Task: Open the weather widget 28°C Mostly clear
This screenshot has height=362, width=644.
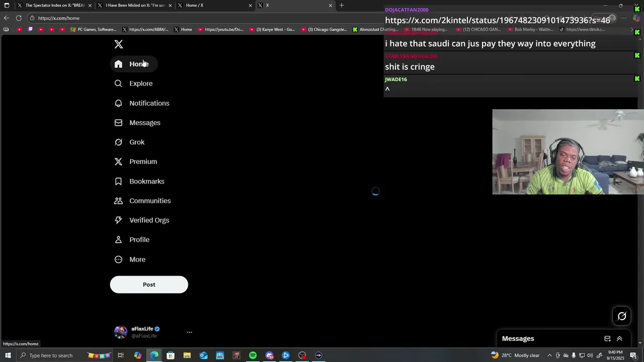Action: coord(515,355)
